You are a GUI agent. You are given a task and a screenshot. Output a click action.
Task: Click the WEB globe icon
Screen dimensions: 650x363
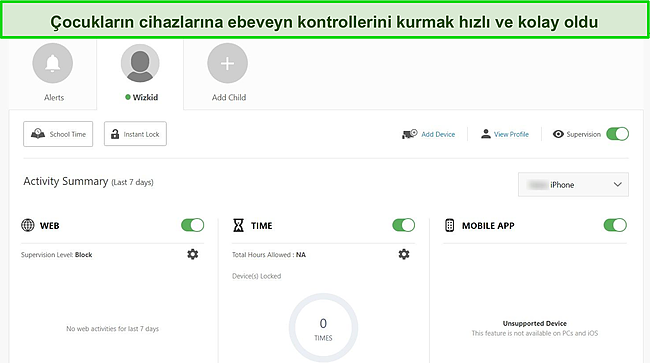coord(28,225)
